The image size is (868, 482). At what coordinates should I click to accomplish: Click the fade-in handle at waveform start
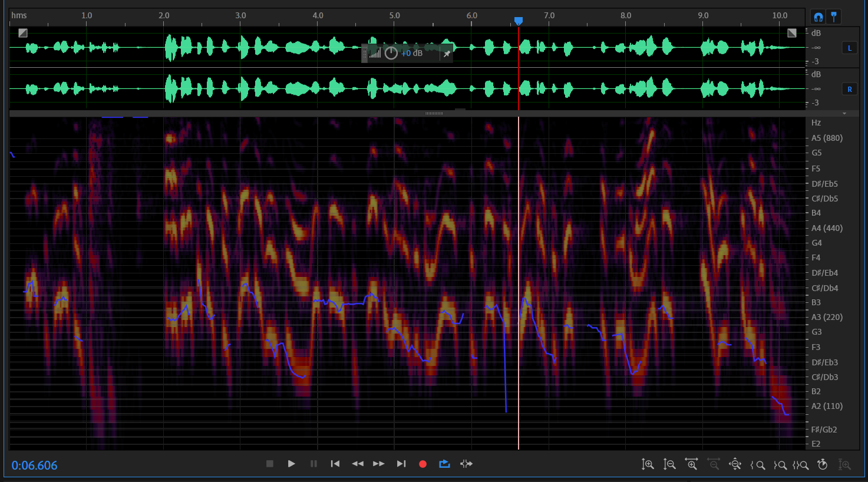coord(22,33)
